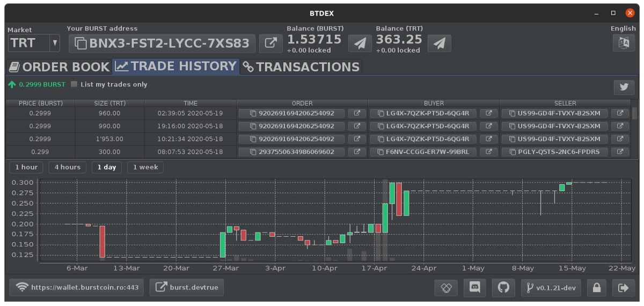644x306 pixels.
Task: Send TRT using the paper plane button
Action: point(439,43)
